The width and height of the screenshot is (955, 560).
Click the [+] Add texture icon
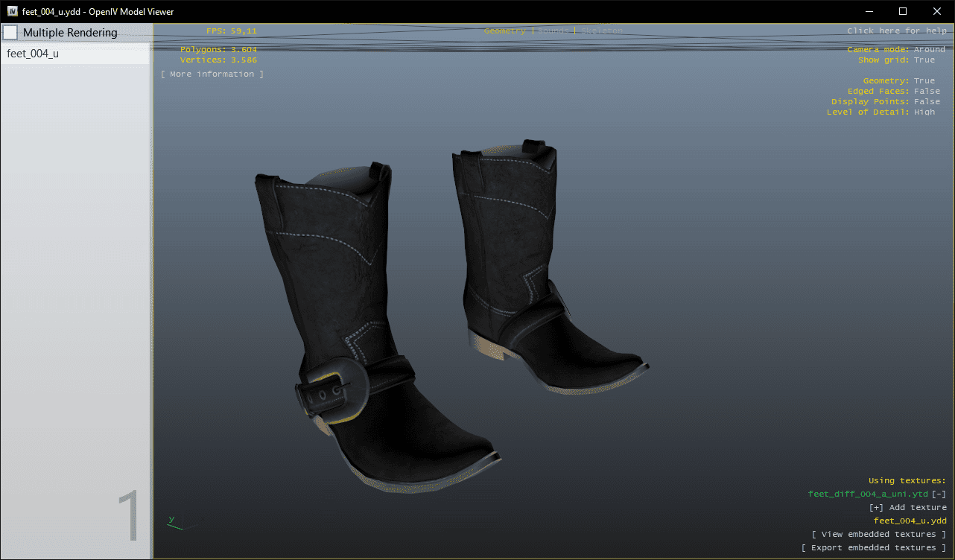tap(876, 507)
